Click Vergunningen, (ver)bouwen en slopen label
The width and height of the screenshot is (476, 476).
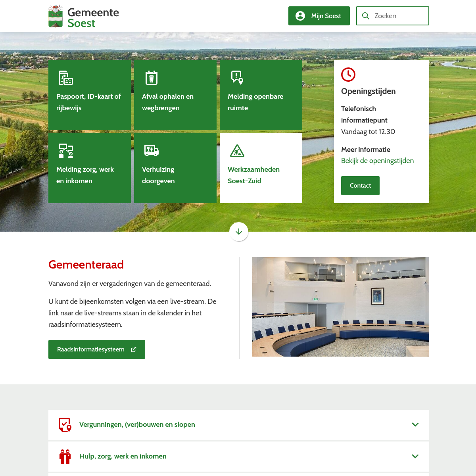[x=137, y=424]
